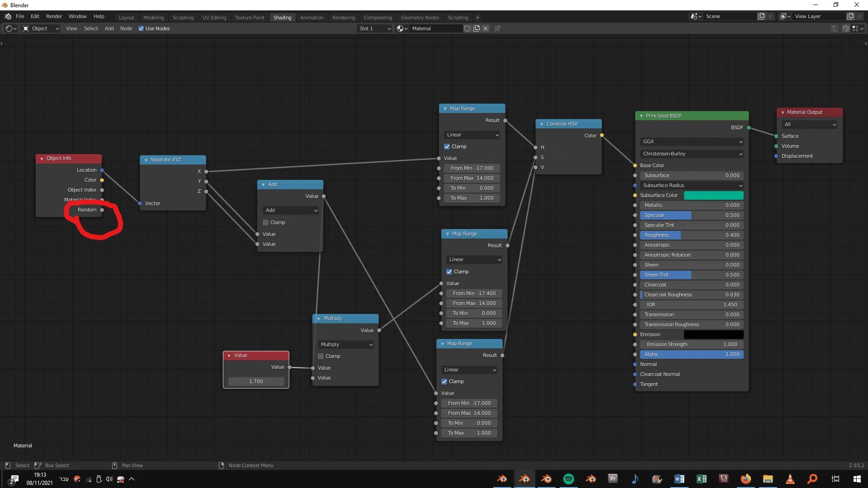Enable Clamp on the Add node
The image size is (868, 488).
point(266,222)
